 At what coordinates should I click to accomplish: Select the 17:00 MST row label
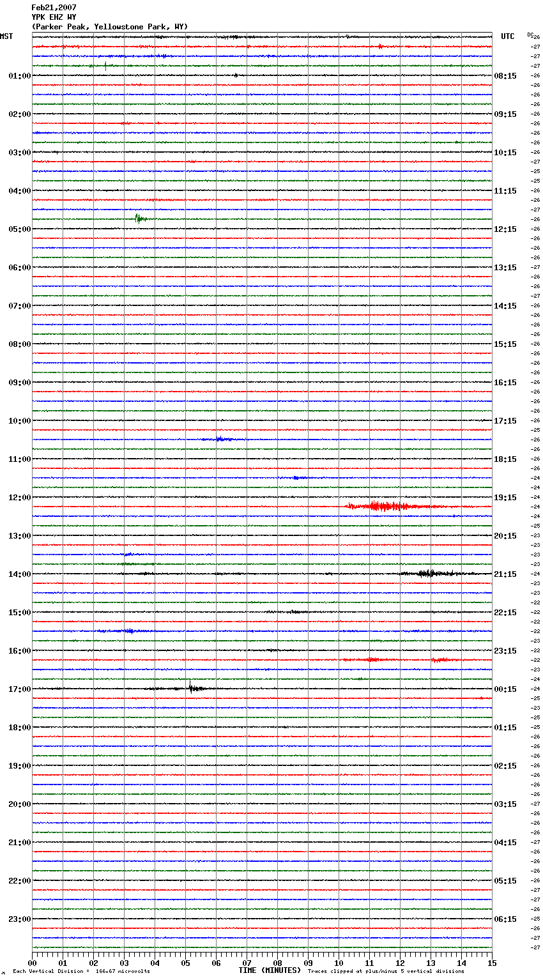19,689
